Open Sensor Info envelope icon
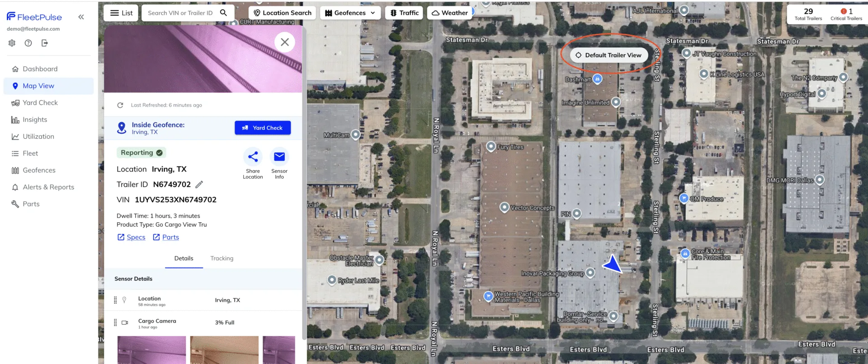 [279, 157]
